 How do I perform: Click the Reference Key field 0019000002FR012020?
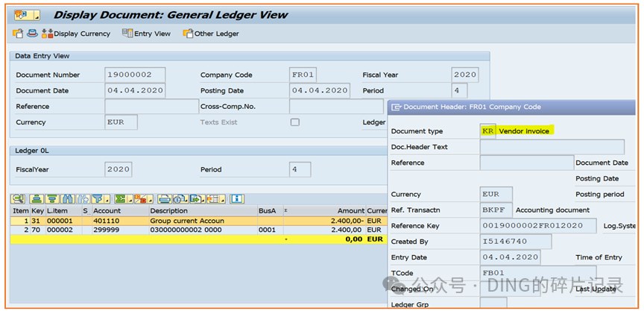point(538,226)
